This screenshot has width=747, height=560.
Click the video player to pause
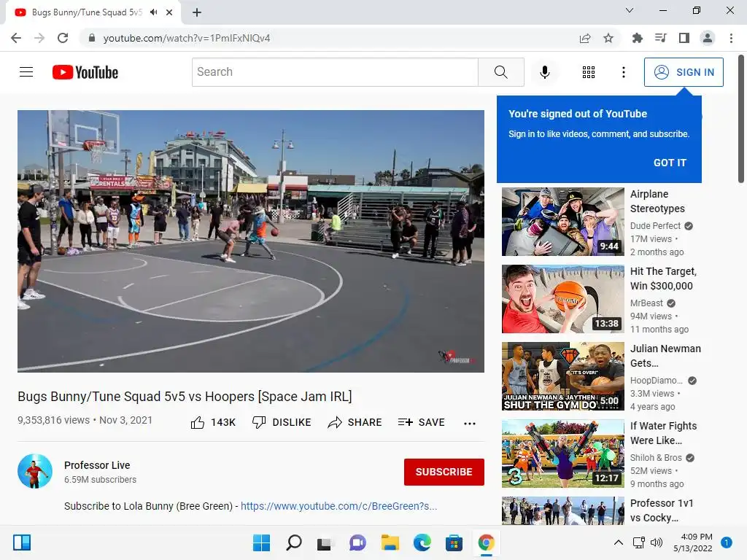pos(251,241)
